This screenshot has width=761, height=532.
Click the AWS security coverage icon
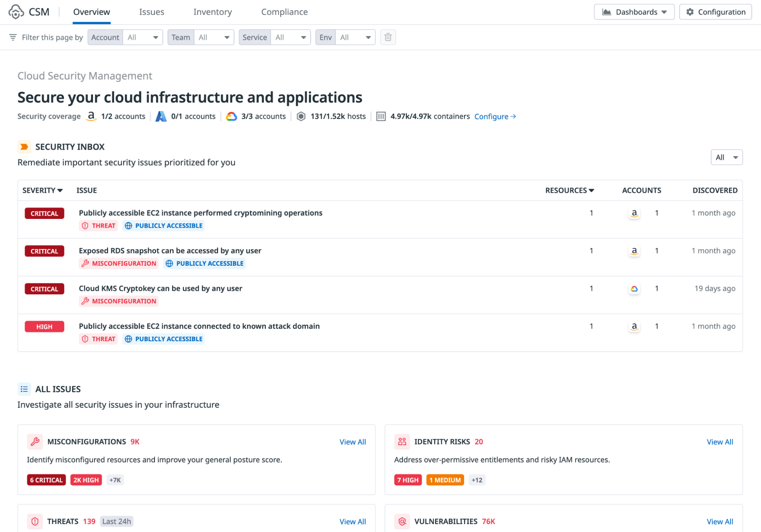(91, 116)
